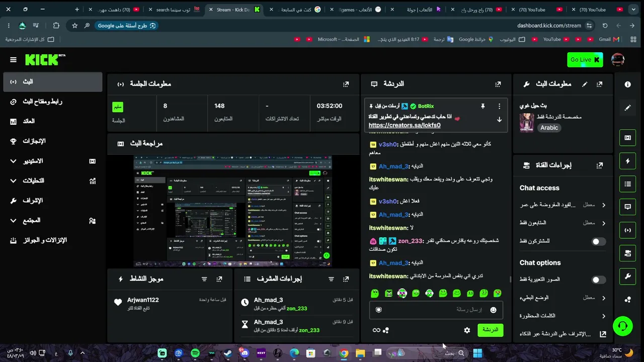The width and height of the screenshot is (644, 362).
Task: Open account age restriction options under Chat access
Action: click(562, 205)
